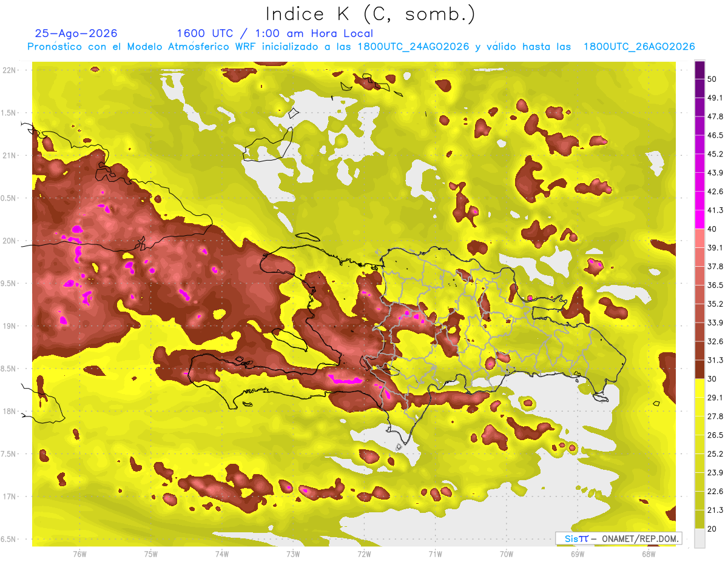The width and height of the screenshot is (728, 562).
Task: Click the "18N" latitude label
Action: [x=9, y=411]
